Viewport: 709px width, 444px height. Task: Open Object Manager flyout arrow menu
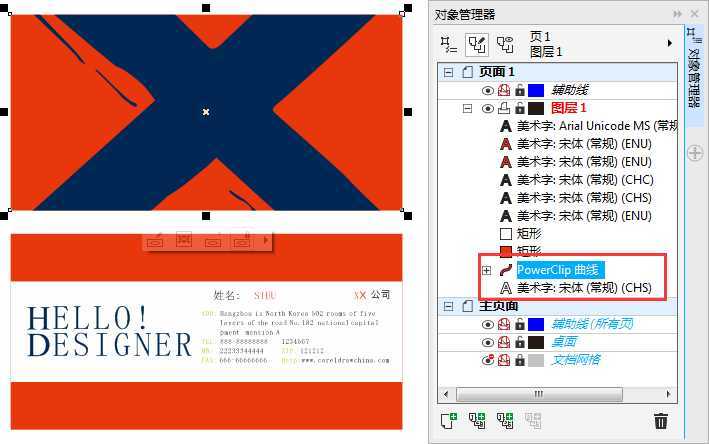[670, 43]
